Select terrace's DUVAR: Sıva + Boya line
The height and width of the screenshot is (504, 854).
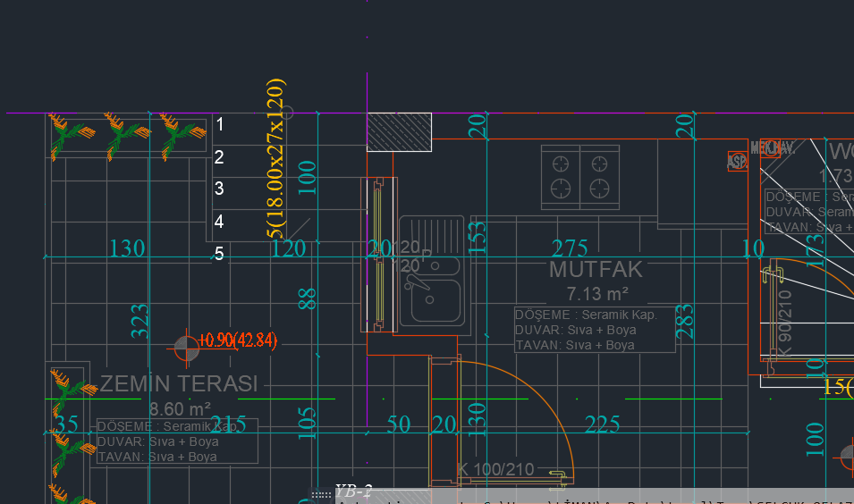158,441
